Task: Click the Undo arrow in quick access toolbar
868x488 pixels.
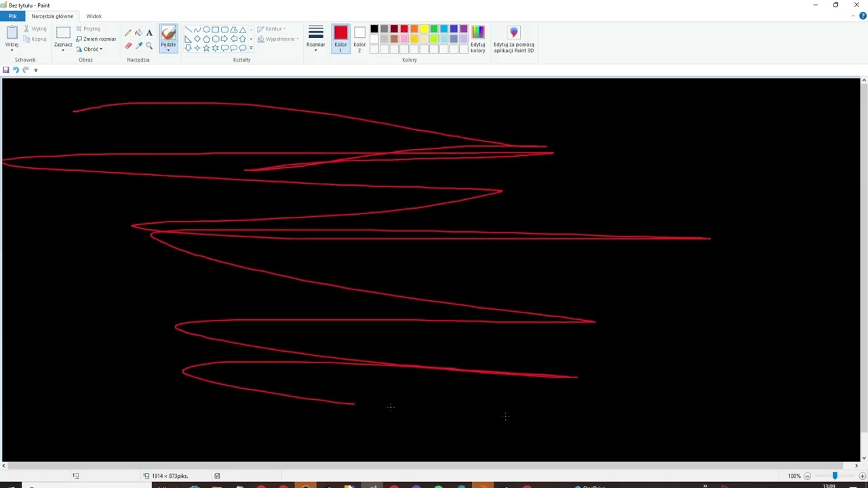Action: click(x=16, y=70)
